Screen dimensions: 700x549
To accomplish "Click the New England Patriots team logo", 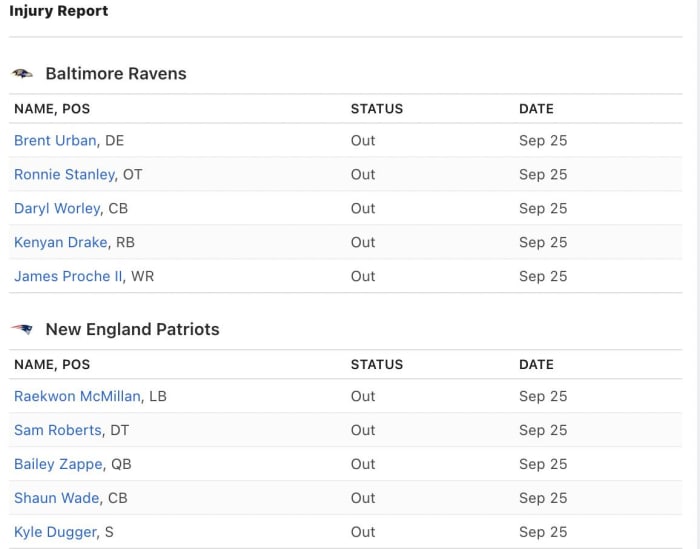I will pyautogui.click(x=22, y=329).
